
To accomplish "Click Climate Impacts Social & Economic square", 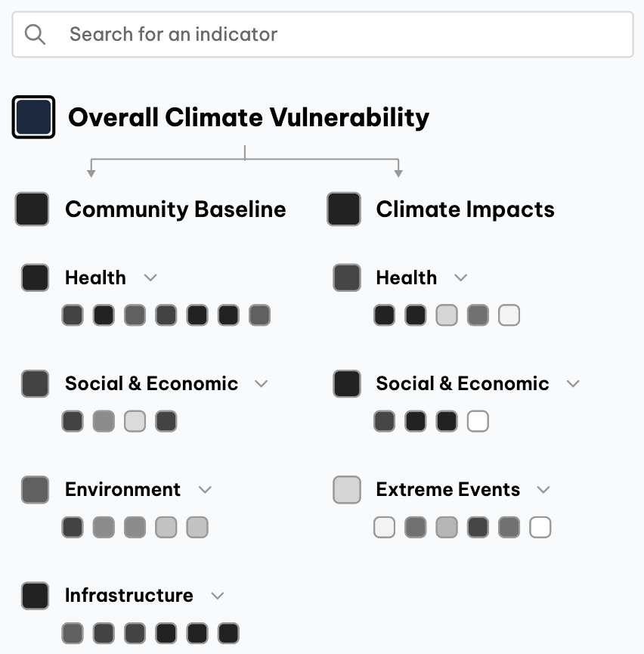I will tap(346, 383).
